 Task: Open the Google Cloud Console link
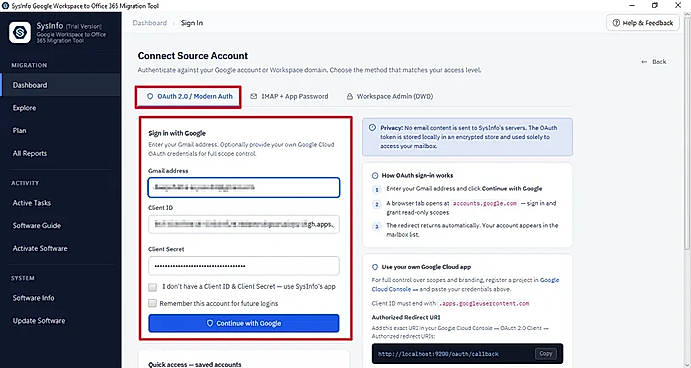click(465, 285)
